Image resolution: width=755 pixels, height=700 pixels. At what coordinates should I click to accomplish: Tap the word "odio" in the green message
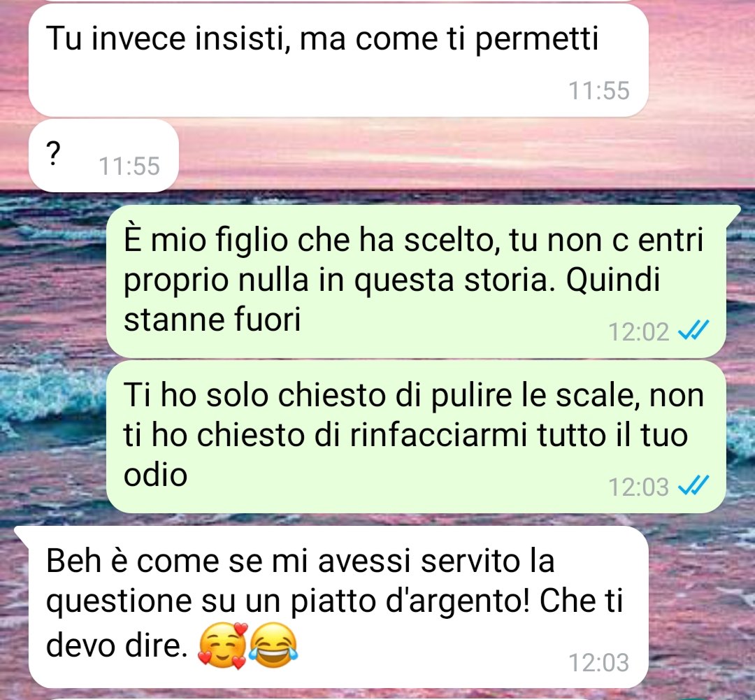155,475
